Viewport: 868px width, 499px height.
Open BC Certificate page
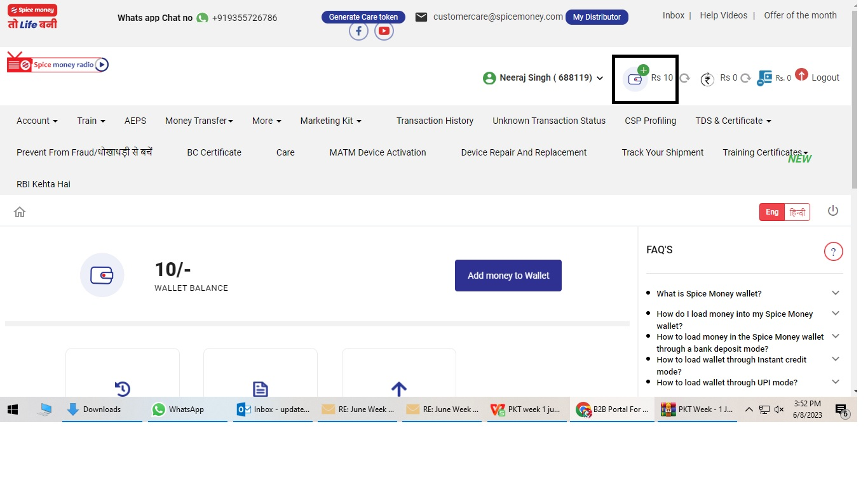214,152
